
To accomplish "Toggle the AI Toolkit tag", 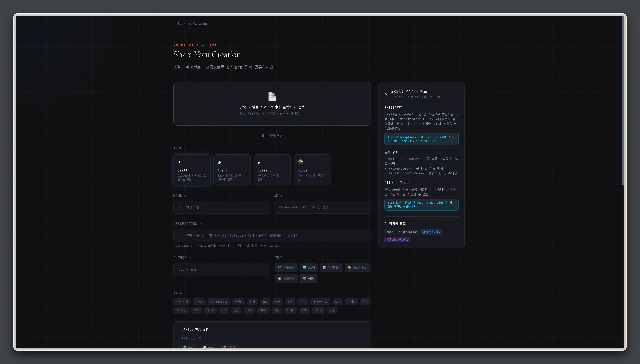I will pyautogui.click(x=219, y=302).
